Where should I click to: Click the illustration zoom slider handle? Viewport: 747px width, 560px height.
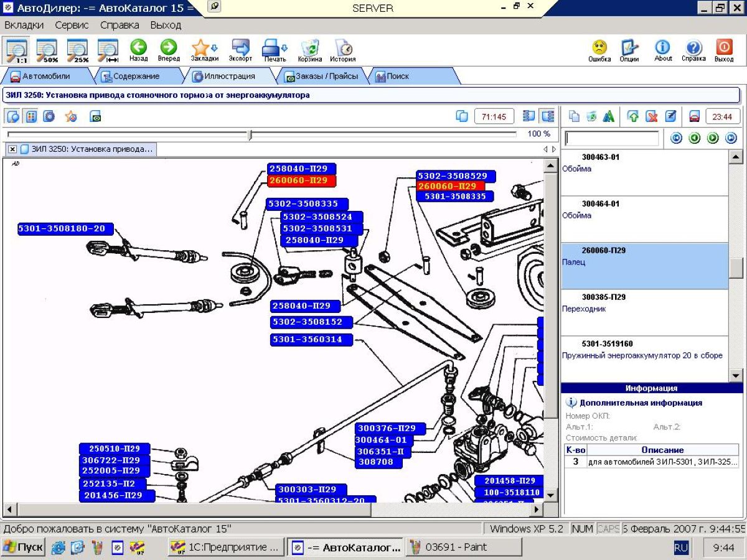(250, 134)
